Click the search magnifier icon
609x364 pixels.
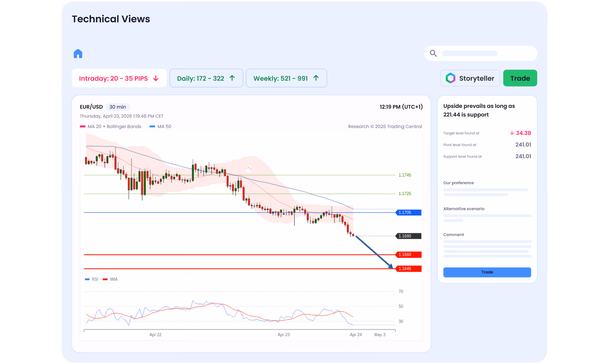click(x=433, y=53)
